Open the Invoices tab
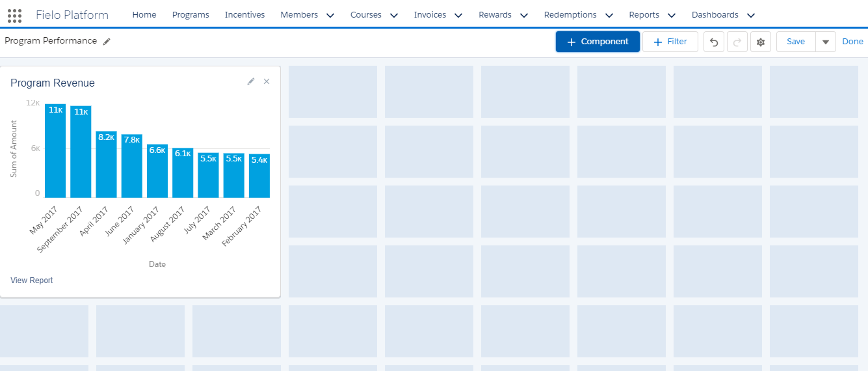Screen dimensions: 868x371 pyautogui.click(x=430, y=15)
